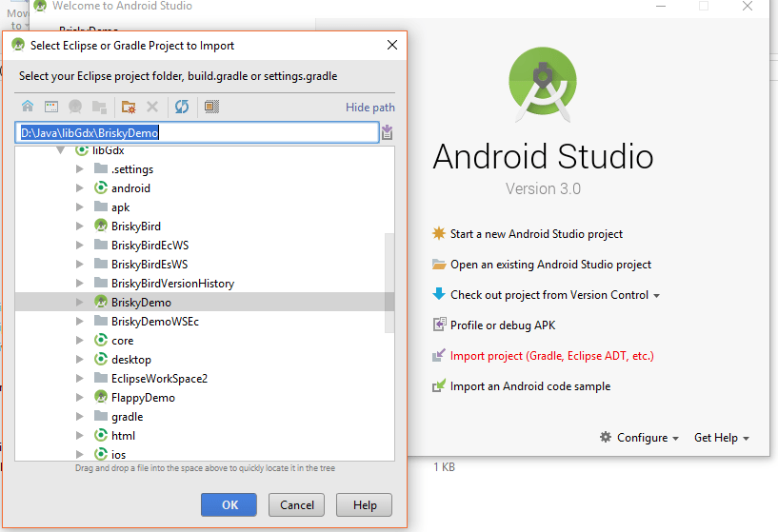Click the Configure gear icon
Viewport: 778px width, 532px height.
606,437
